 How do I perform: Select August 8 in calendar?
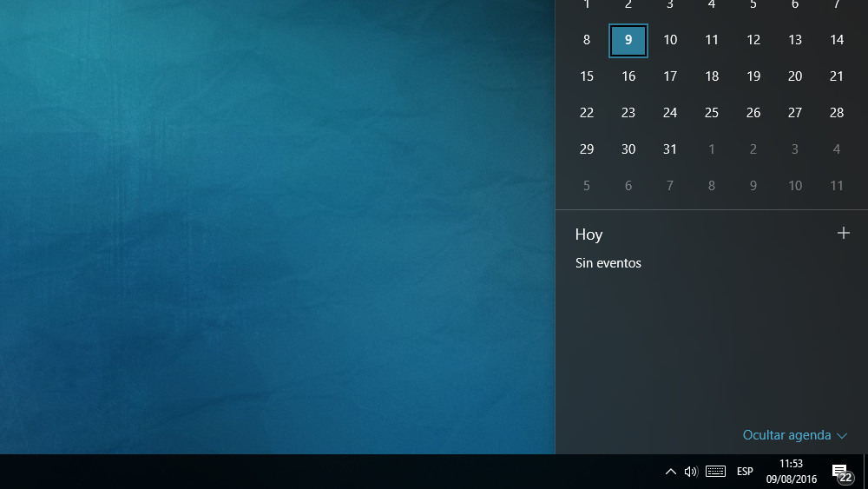[587, 40]
